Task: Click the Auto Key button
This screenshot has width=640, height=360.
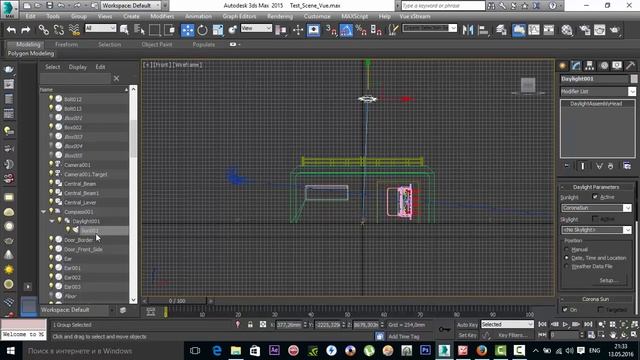Action: click(467, 325)
